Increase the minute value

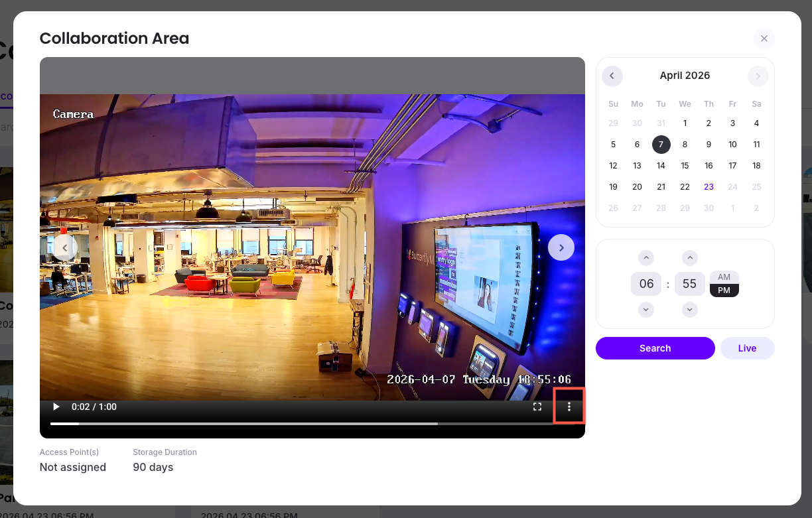690,258
